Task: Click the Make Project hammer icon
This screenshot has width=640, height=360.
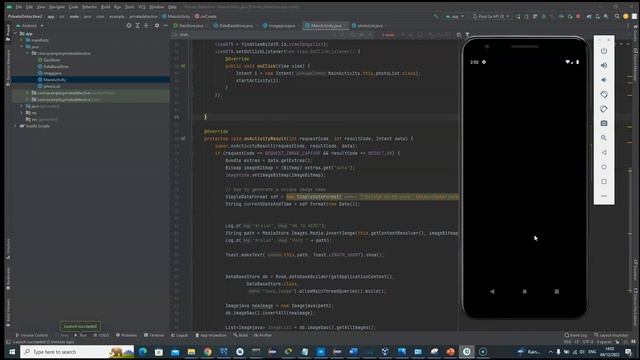Action: coord(436,16)
